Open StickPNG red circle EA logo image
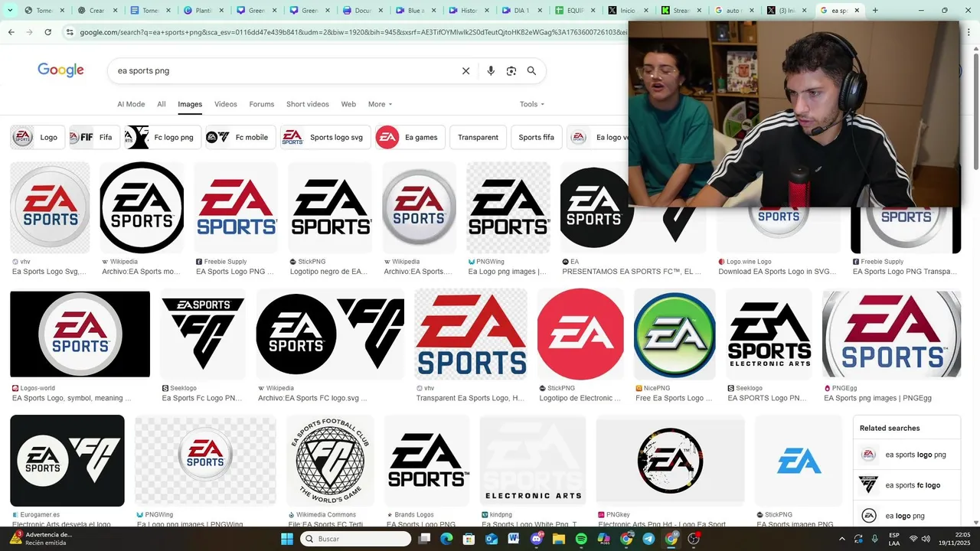 tap(580, 334)
